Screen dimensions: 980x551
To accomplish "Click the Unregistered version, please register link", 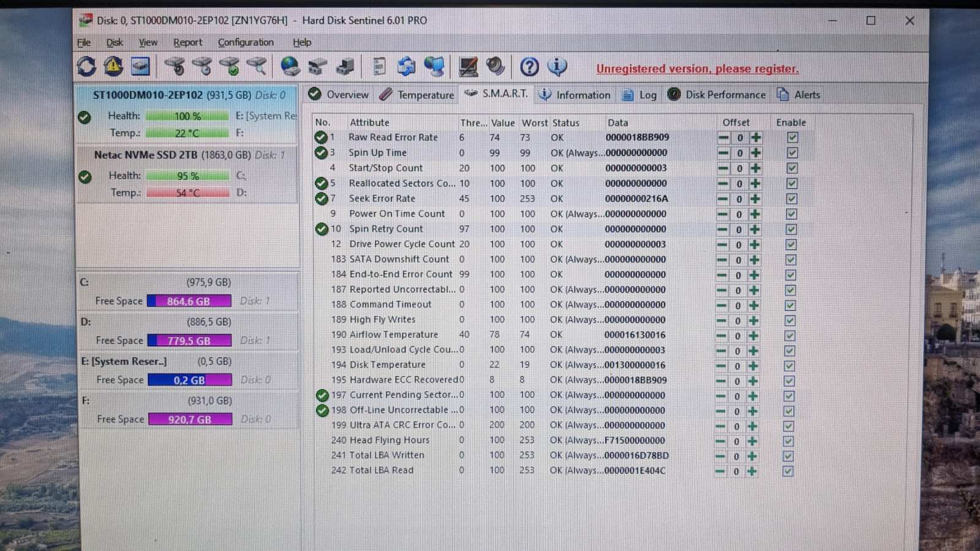I will click(698, 69).
